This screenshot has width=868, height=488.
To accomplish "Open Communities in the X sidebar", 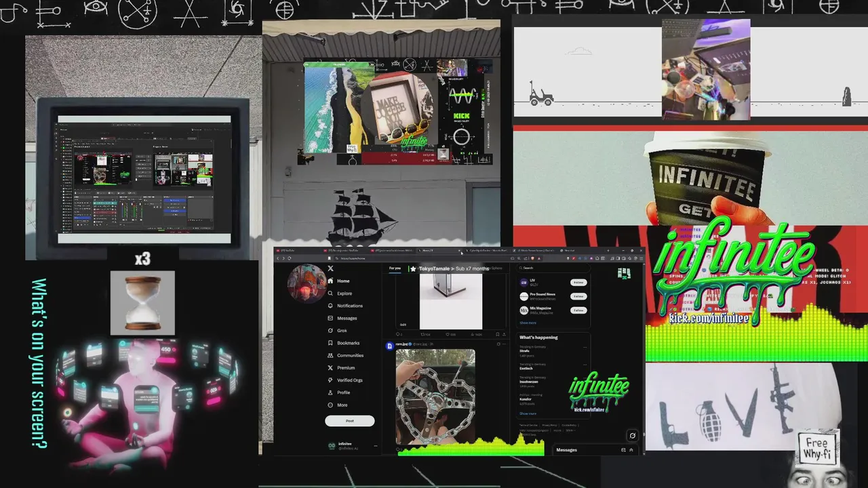I will coord(345,355).
